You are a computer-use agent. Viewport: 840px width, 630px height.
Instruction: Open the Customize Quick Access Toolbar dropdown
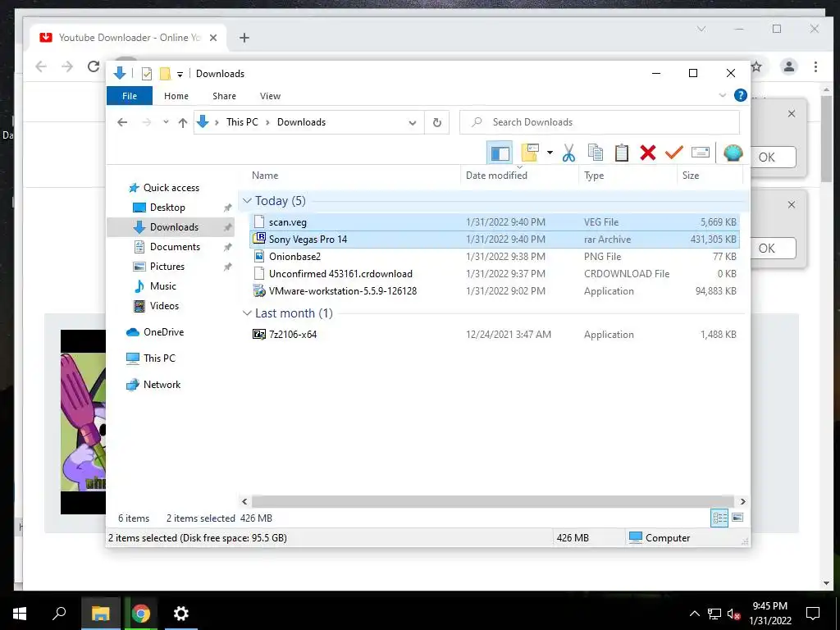pos(180,75)
